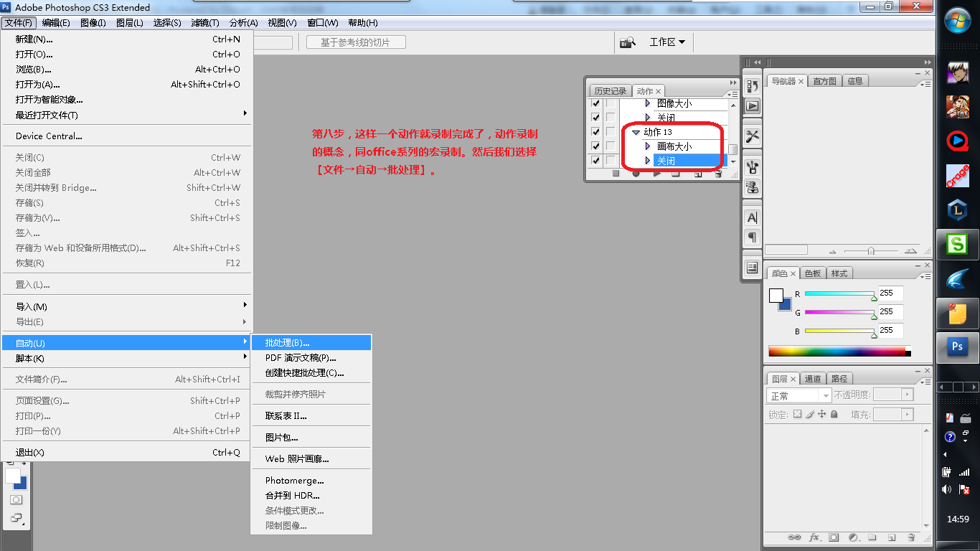Select 创建快捷批处理(C)... menu entry
The width and height of the screenshot is (980, 551).
tap(311, 373)
